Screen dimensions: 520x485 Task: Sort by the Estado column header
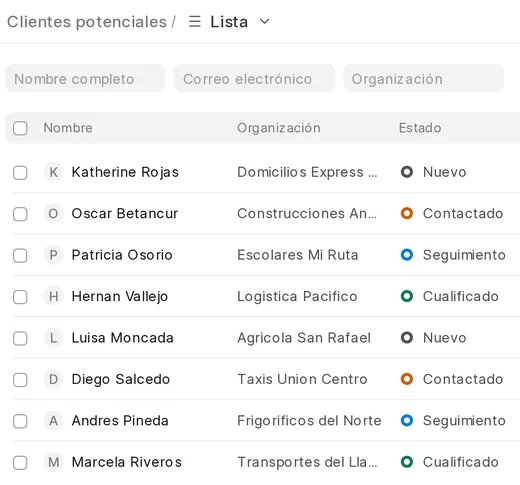420,128
